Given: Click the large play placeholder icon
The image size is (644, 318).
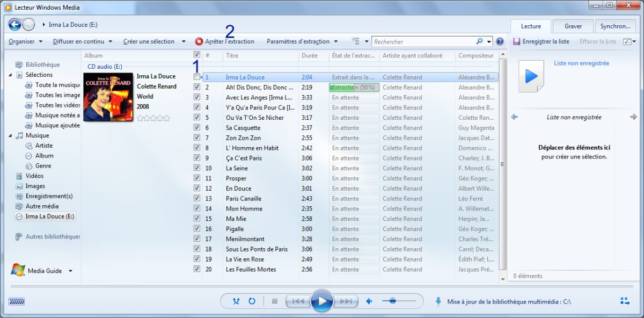Looking at the screenshot, I should [531, 77].
